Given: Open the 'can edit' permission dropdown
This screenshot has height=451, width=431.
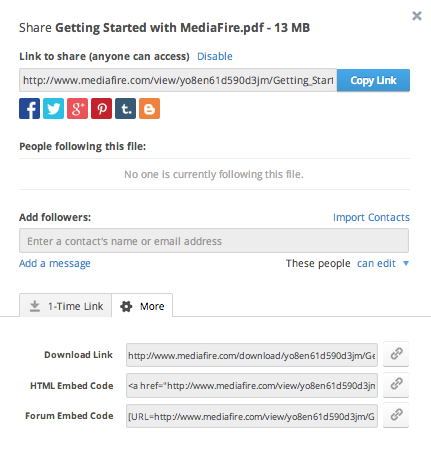Looking at the screenshot, I should point(376,263).
